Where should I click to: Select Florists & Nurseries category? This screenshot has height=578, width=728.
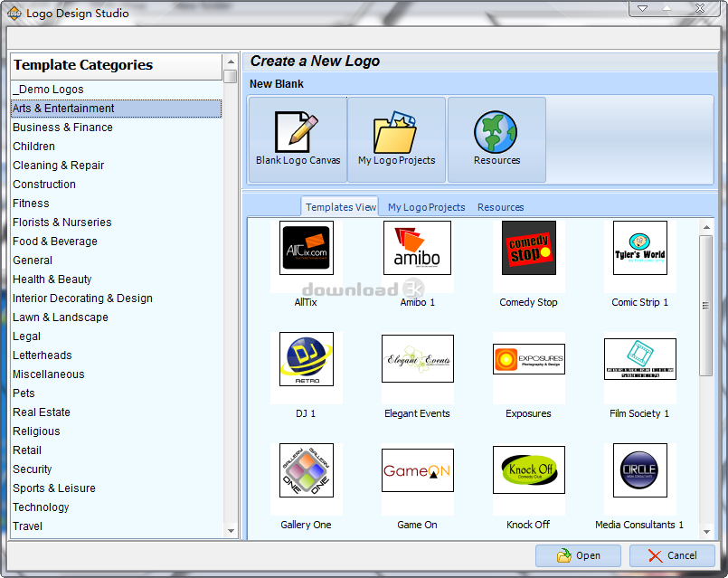point(117,223)
